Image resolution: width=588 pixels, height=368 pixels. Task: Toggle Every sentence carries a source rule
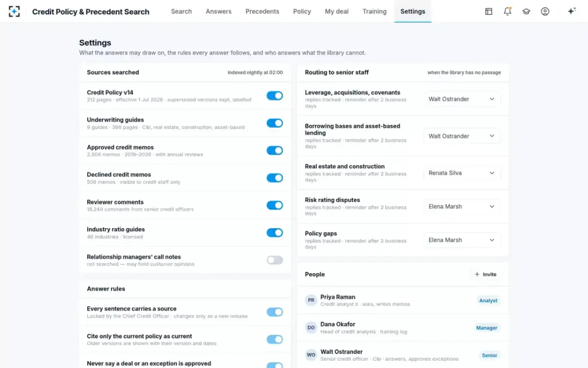275,312
